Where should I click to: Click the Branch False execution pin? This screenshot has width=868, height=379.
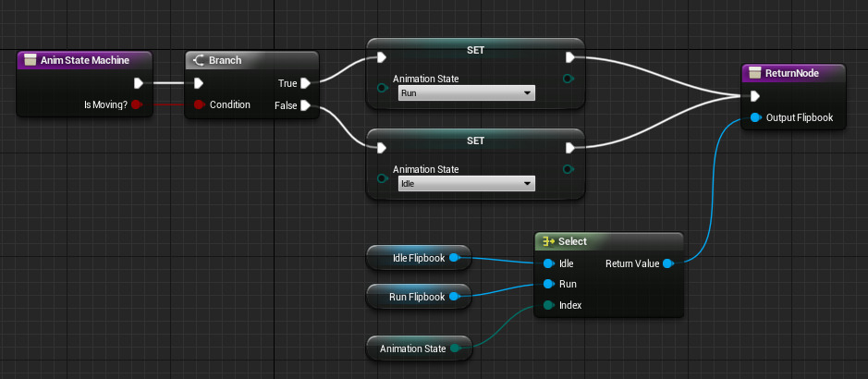pos(305,104)
